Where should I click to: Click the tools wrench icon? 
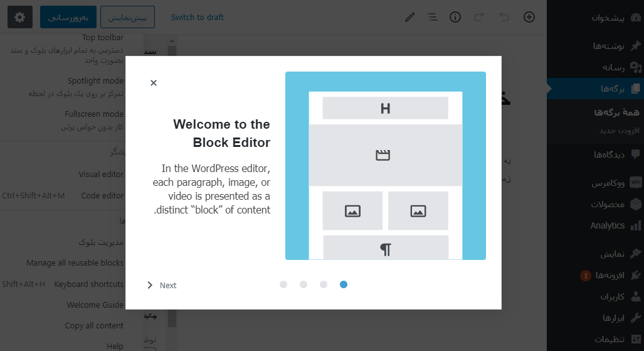click(x=635, y=318)
